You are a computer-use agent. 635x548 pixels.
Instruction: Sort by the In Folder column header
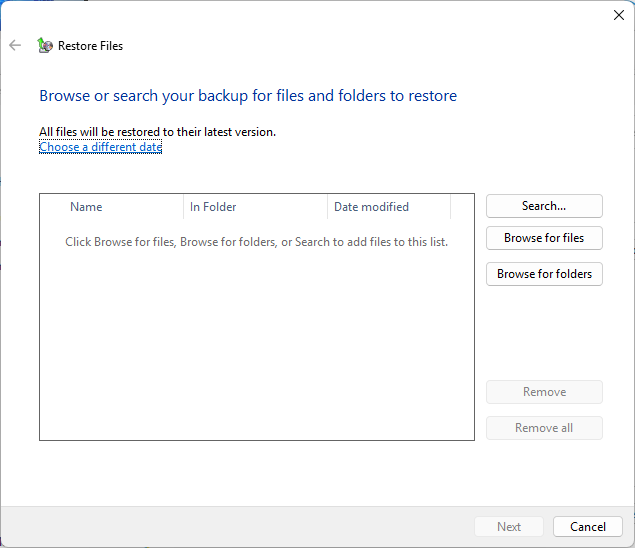(x=256, y=207)
